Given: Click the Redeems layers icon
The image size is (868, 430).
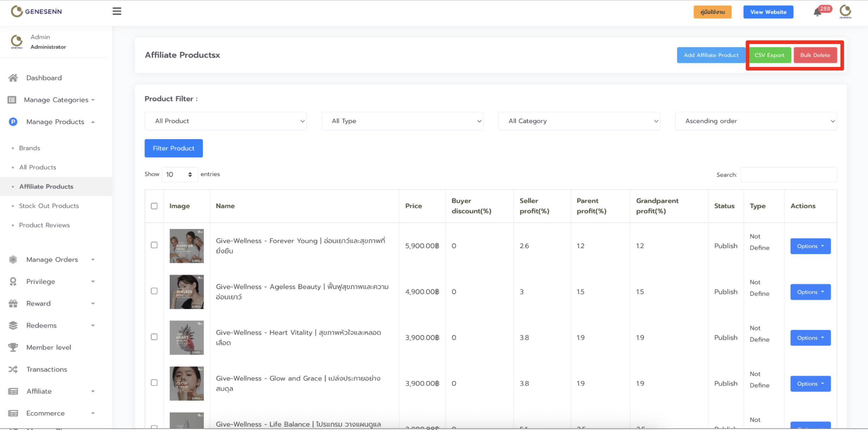Looking at the screenshot, I should [13, 325].
